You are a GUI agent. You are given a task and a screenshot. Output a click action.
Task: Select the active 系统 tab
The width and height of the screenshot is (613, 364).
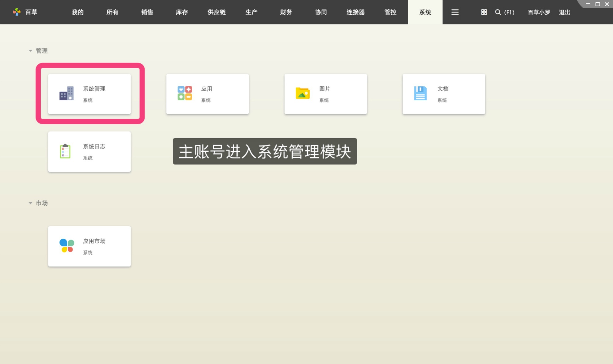pyautogui.click(x=425, y=12)
